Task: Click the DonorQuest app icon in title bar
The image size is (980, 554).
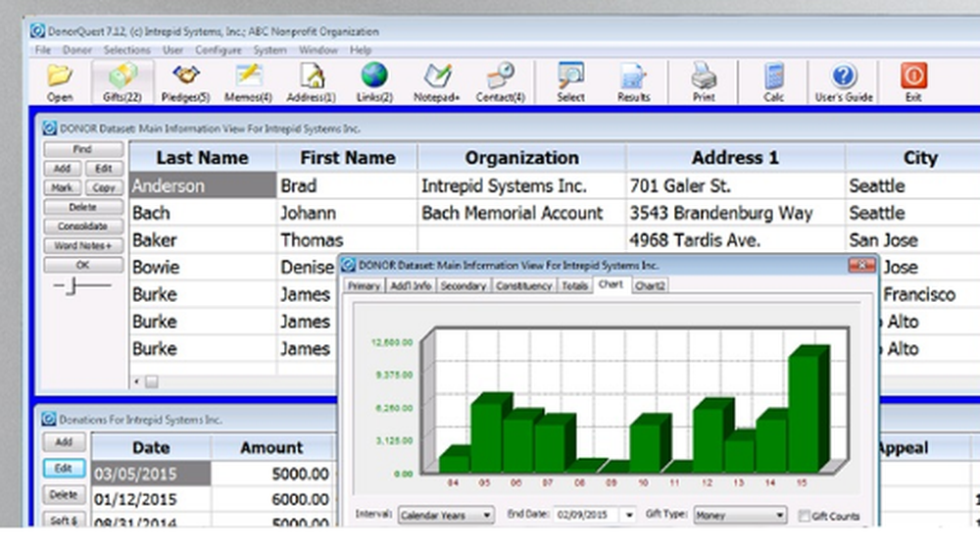Action: coord(37,30)
